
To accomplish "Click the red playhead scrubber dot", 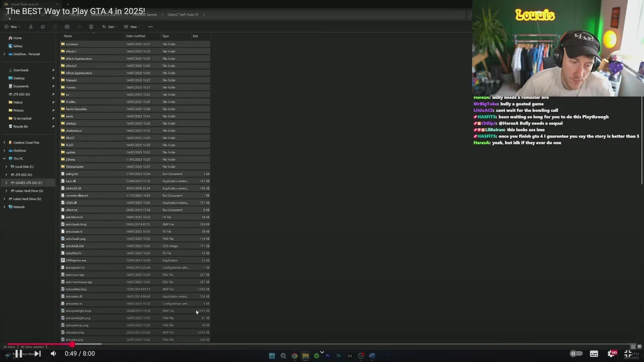I will coord(71,345).
